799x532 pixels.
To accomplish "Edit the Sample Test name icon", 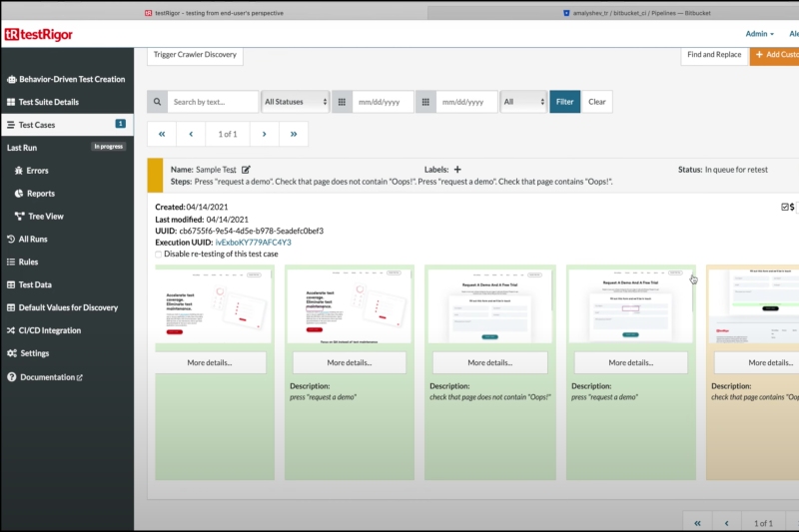I will (246, 170).
